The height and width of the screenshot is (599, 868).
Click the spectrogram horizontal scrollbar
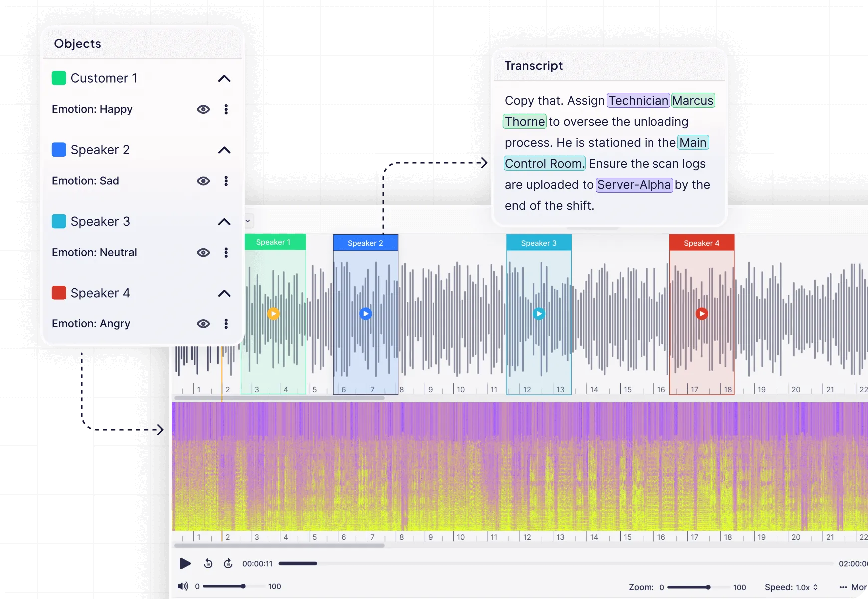(x=279, y=546)
